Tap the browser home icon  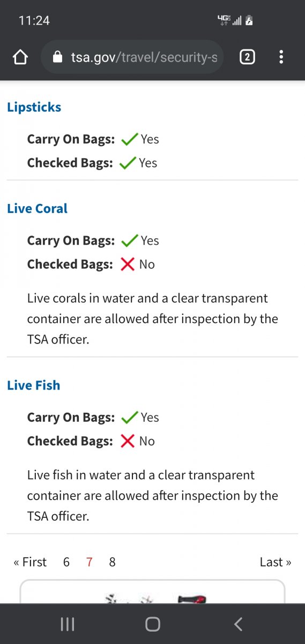pyautogui.click(x=20, y=57)
